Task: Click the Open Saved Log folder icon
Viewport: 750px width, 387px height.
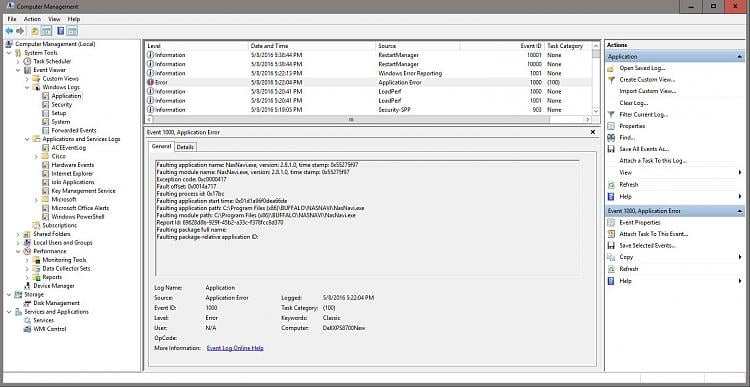Action: (611, 68)
